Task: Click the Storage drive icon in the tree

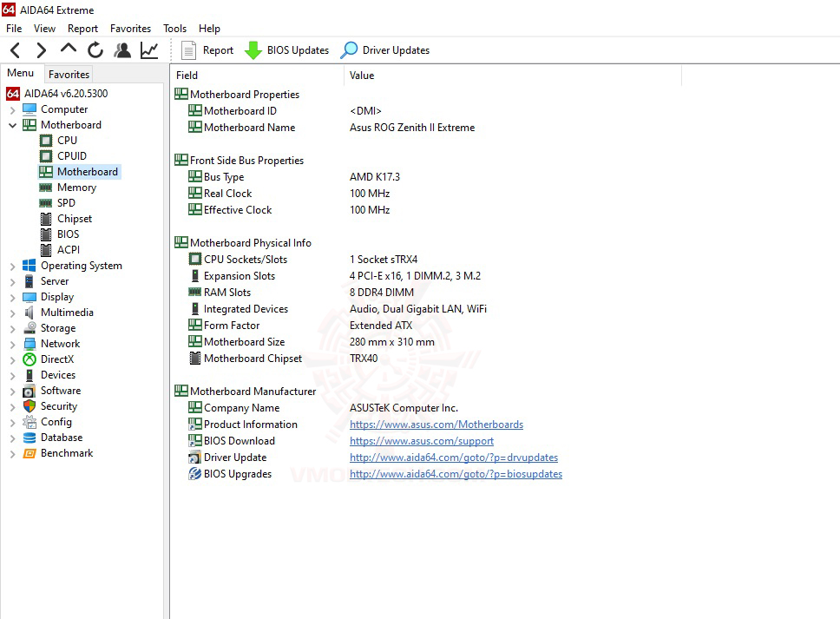Action: click(x=30, y=328)
